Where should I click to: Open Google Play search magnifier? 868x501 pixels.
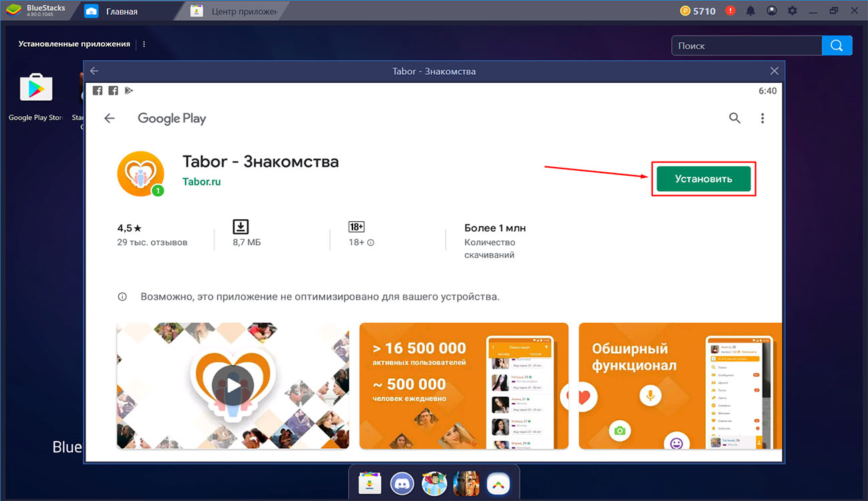[734, 118]
